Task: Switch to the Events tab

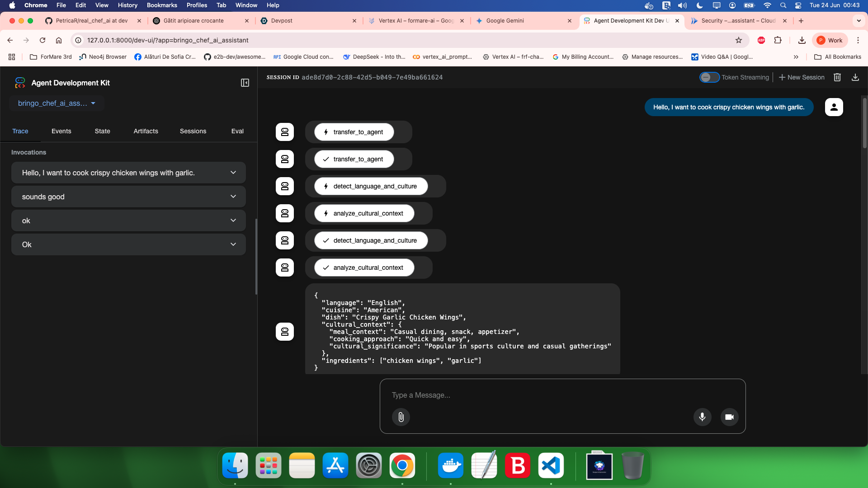Action: (x=61, y=131)
